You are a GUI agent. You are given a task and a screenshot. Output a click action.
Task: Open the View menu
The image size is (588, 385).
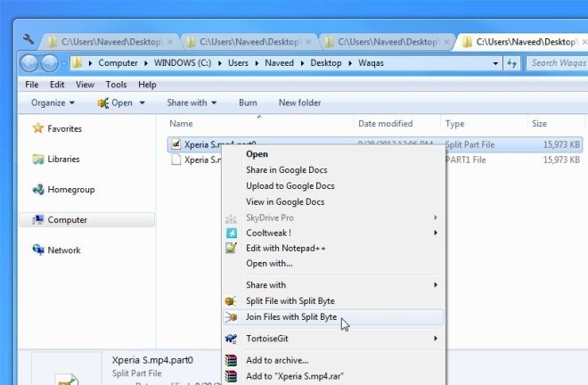(x=85, y=85)
